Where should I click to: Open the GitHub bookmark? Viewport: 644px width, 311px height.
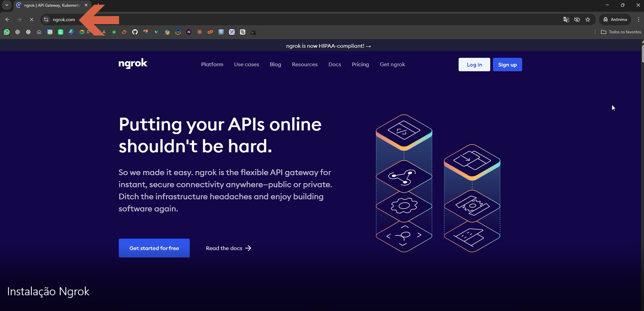click(135, 32)
